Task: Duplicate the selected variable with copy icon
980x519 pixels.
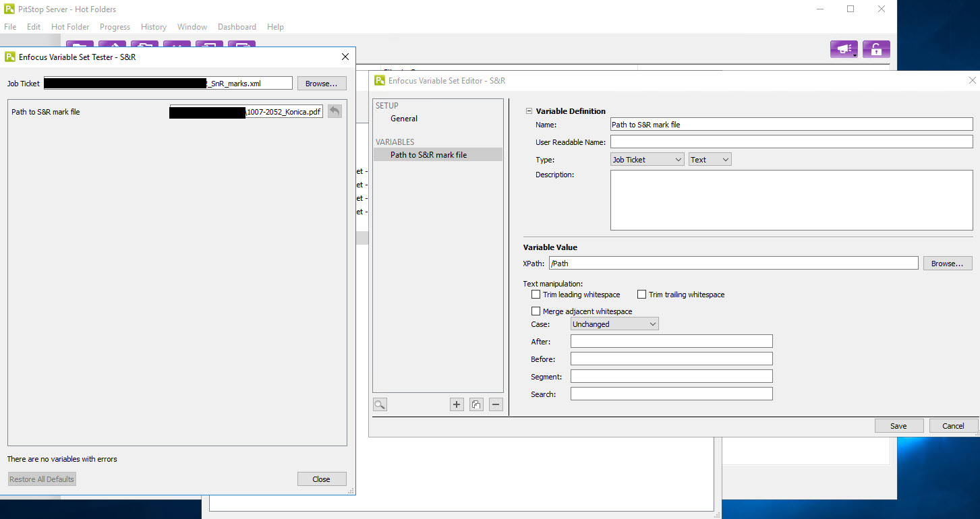Action: click(x=476, y=404)
